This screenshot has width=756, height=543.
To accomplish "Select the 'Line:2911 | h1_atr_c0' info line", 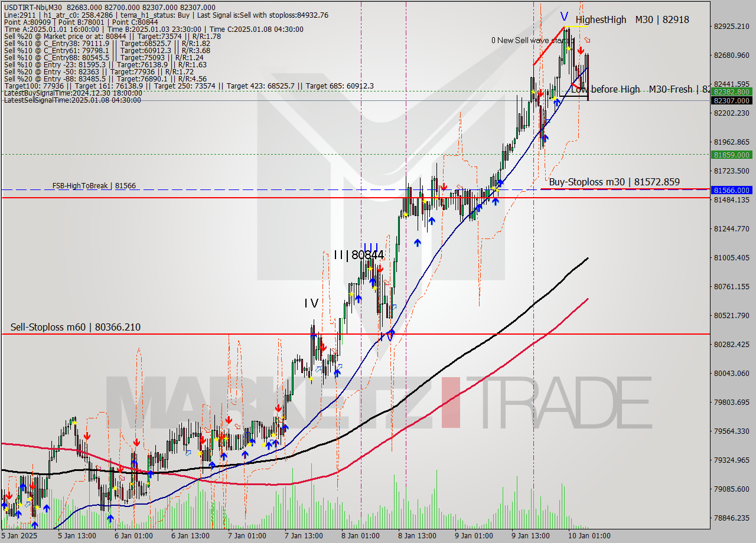I will [165, 15].
